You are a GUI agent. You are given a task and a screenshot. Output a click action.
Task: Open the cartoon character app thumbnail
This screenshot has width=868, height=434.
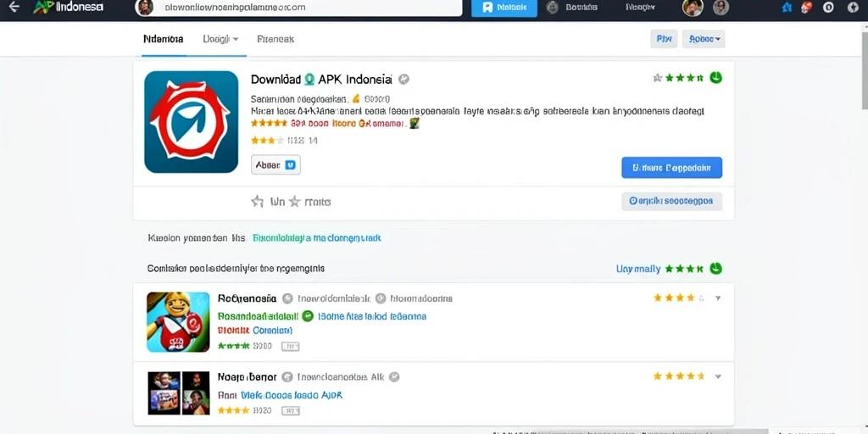pos(178,322)
